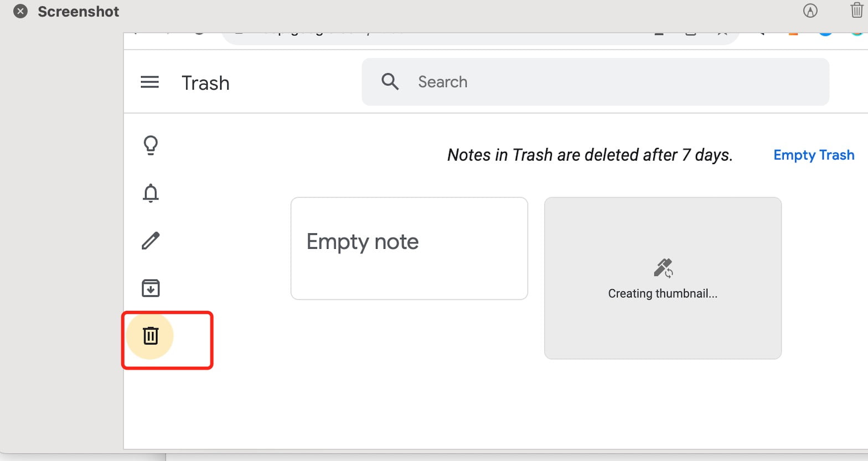Click the markup icon in preview title bar

tap(810, 11)
